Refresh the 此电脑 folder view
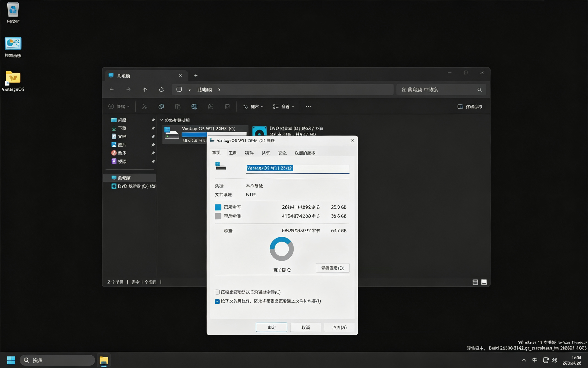The image size is (588, 368). tap(161, 89)
